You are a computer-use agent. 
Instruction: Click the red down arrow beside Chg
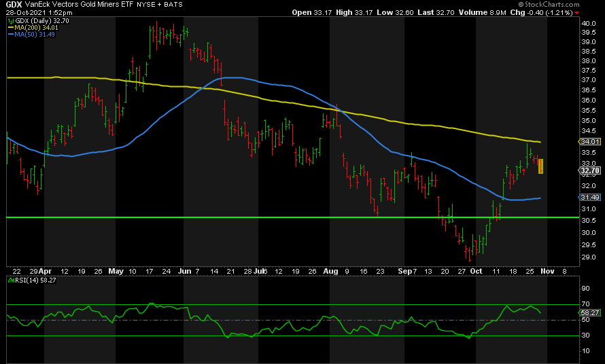pos(577,13)
